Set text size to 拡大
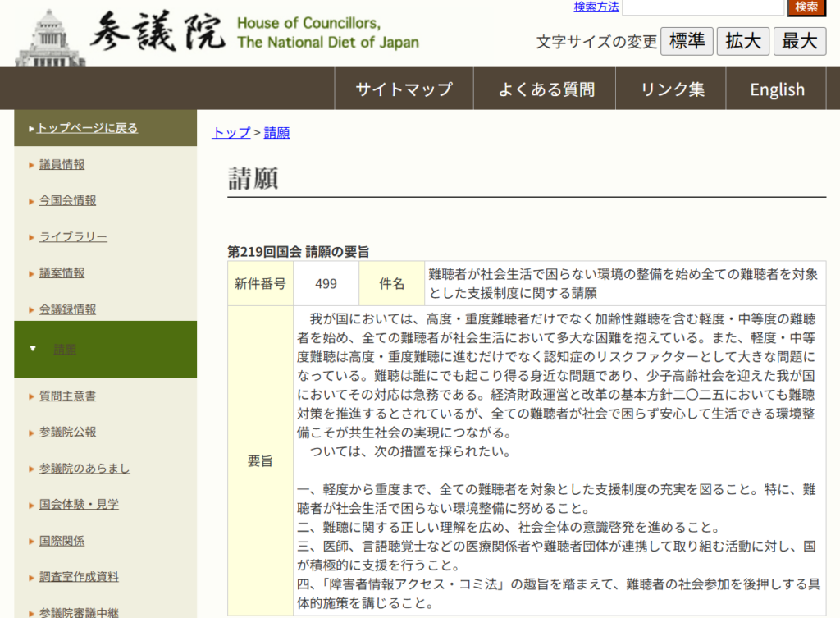The width and height of the screenshot is (840, 618). pos(743,41)
